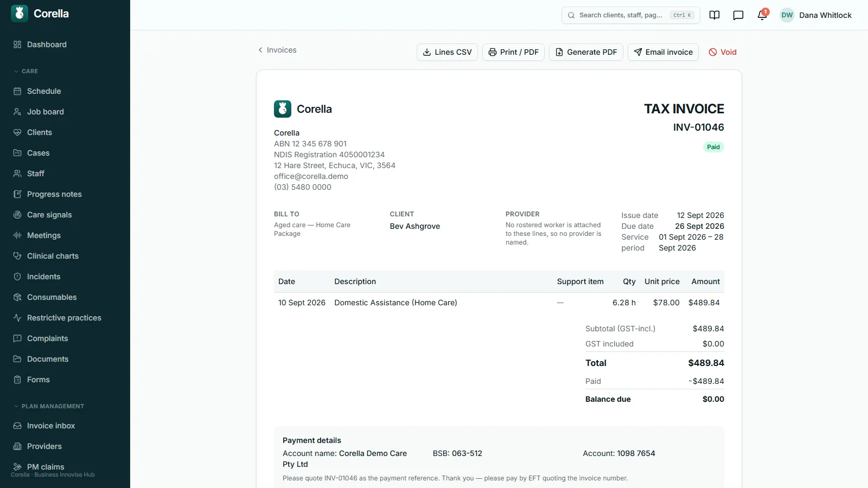The width and height of the screenshot is (868, 488).
Task: Collapse the PLAN MANAGEMENT section chevron
Action: pos(16,406)
